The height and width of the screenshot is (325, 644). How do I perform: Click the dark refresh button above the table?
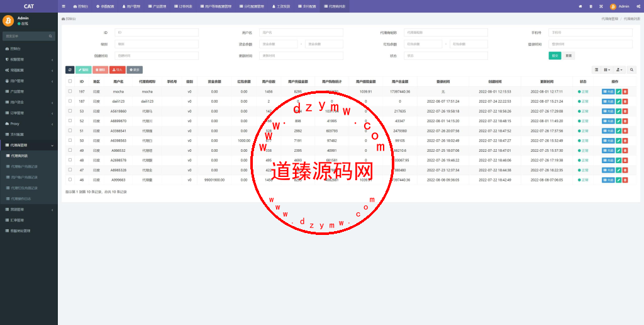tap(70, 70)
